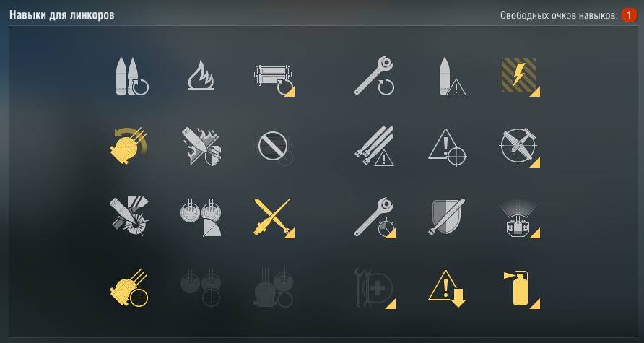Choose the yellow fire extinguisher skill

tap(521, 289)
